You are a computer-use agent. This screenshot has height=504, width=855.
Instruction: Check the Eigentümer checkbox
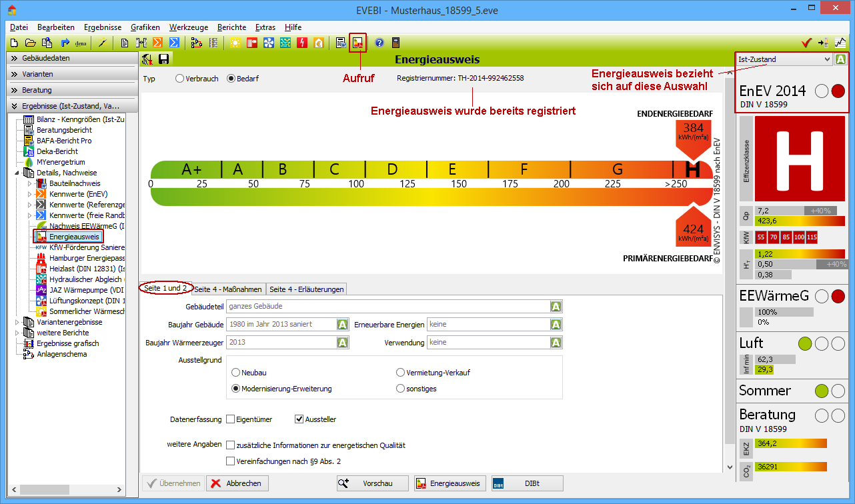[x=230, y=419]
